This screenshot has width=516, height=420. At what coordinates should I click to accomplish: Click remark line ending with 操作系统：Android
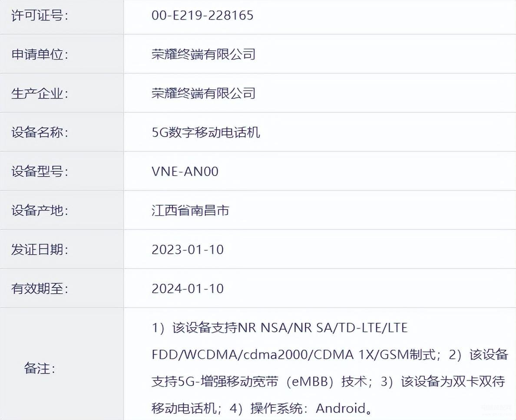(262, 408)
